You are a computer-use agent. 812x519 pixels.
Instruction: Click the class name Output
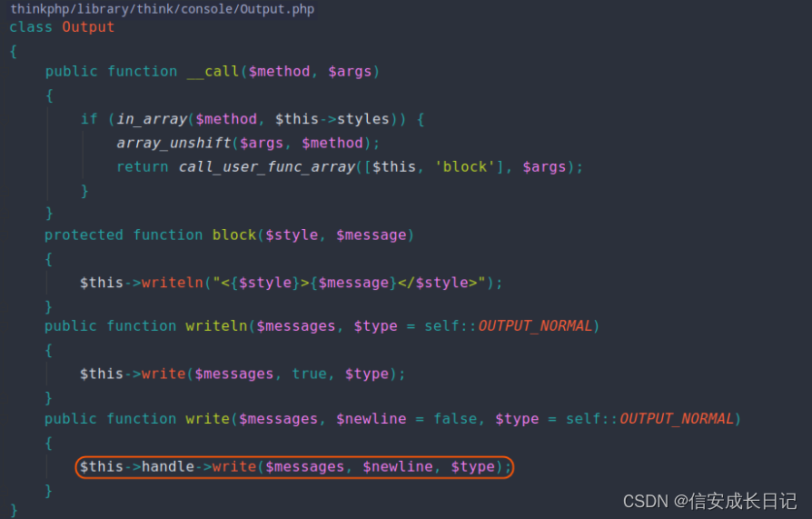click(88, 27)
